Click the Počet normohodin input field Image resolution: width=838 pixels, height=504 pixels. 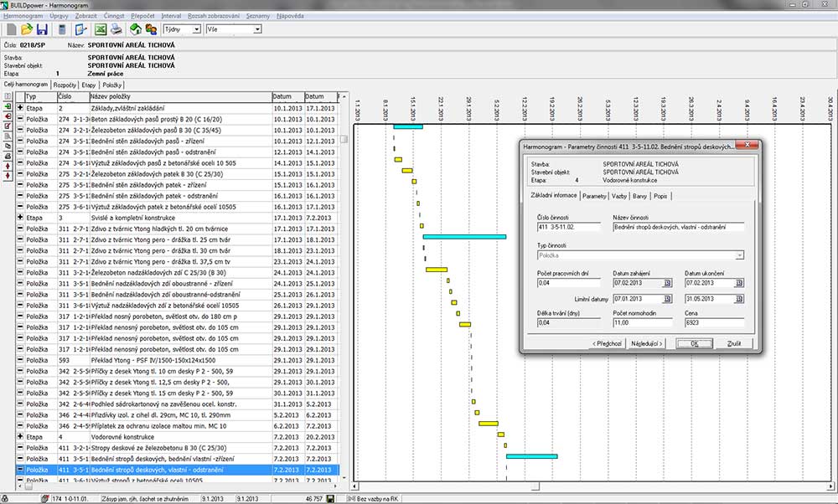tap(643, 322)
